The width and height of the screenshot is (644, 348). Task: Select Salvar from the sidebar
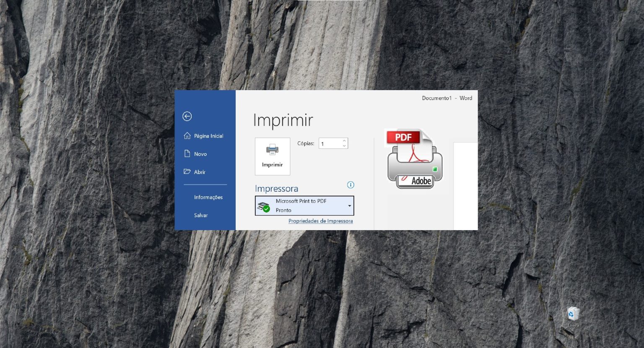(x=201, y=215)
